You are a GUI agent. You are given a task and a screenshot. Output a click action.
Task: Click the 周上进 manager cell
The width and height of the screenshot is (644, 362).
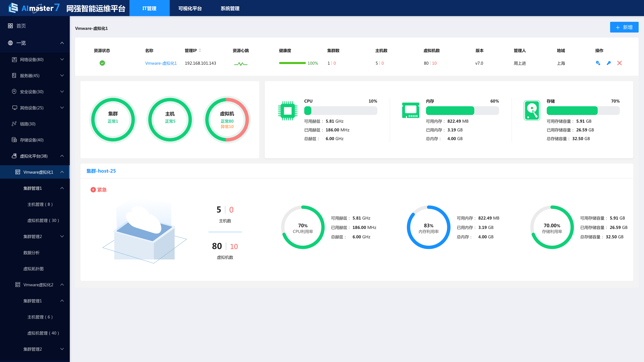pos(520,63)
